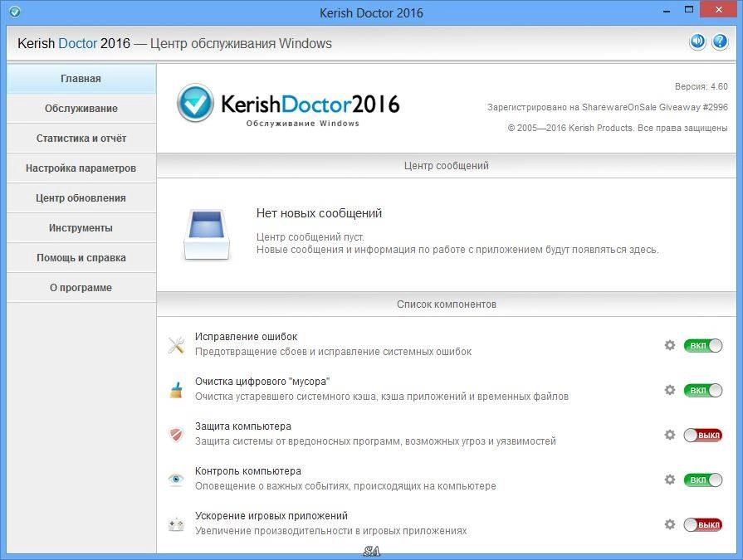
Task: Open settings gear for Очистка цифрового мусора
Action: click(x=670, y=390)
